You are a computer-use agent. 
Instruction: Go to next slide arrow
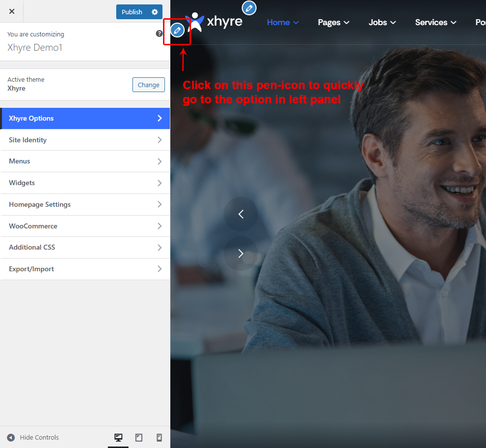(241, 254)
